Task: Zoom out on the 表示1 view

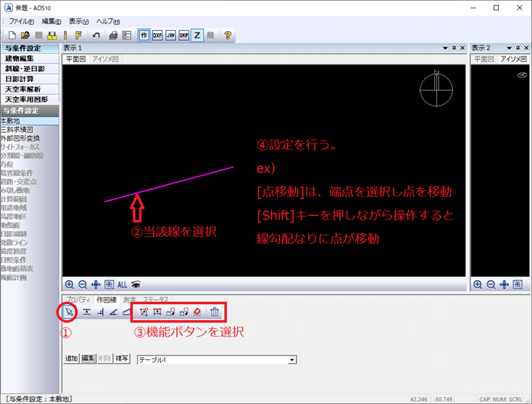Action: (x=83, y=285)
